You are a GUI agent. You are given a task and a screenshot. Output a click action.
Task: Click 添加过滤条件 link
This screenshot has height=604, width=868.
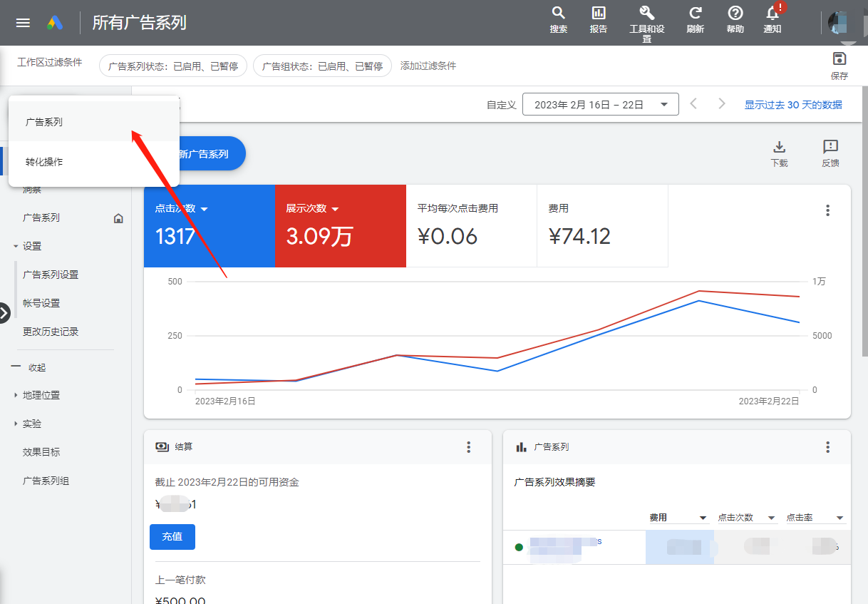click(x=428, y=66)
